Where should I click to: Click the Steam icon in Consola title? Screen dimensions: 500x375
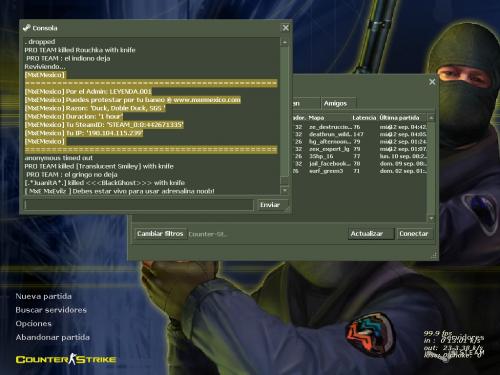click(27, 28)
